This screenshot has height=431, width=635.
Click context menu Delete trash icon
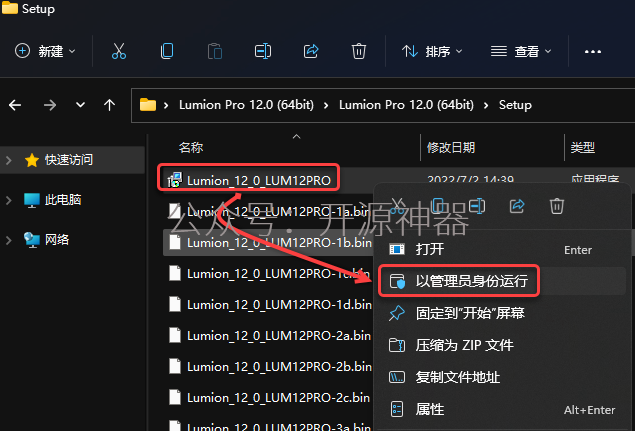(x=557, y=206)
